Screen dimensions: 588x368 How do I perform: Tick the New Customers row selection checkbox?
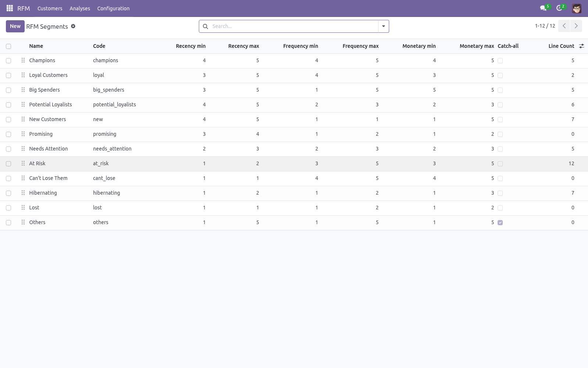8,120
